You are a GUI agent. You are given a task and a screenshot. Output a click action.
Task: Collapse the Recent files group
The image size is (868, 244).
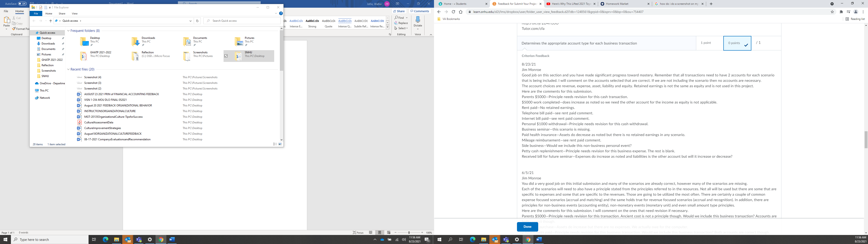(68, 69)
